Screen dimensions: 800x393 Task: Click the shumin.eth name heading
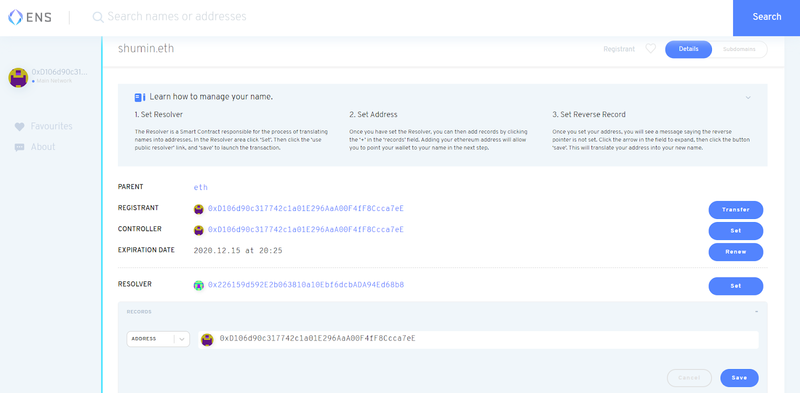click(x=146, y=49)
